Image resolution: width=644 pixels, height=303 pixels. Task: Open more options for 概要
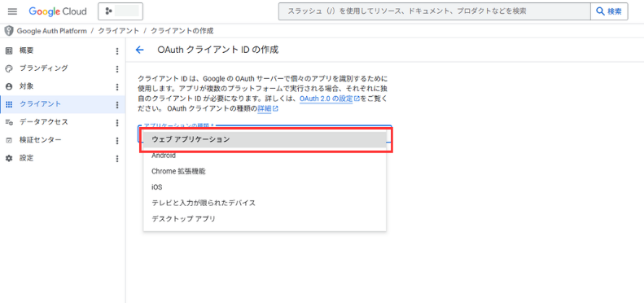(117, 51)
